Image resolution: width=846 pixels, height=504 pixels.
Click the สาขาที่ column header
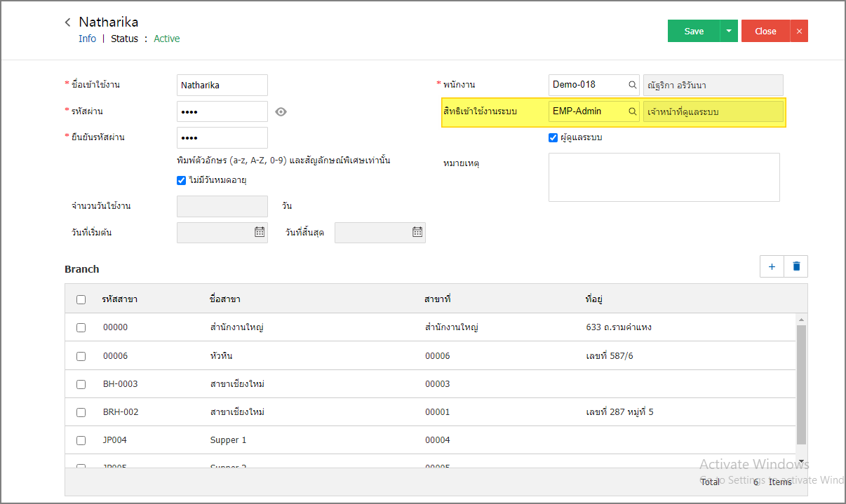[x=438, y=299]
